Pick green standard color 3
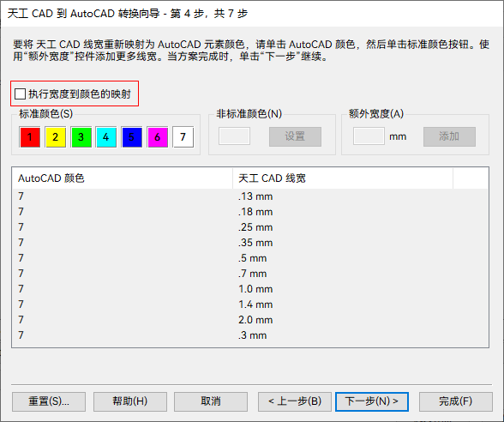The width and height of the screenshot is (504, 422). pyautogui.click(x=81, y=137)
